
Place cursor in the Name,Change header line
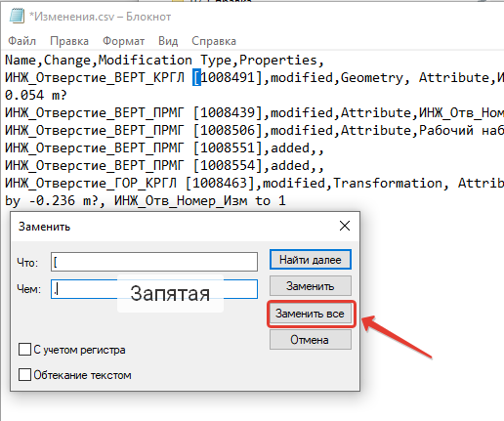point(164,60)
